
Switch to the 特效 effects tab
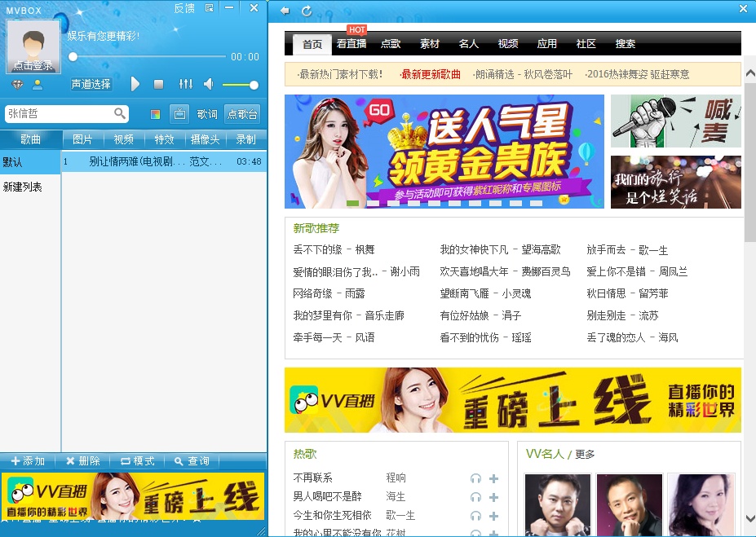tap(165, 139)
